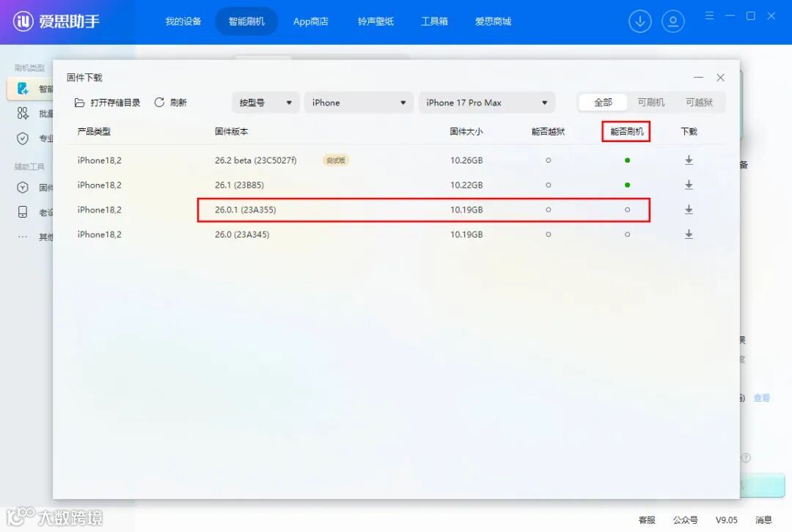Open the iPhone device type dropdown
This screenshot has height=532, width=792.
359,103
